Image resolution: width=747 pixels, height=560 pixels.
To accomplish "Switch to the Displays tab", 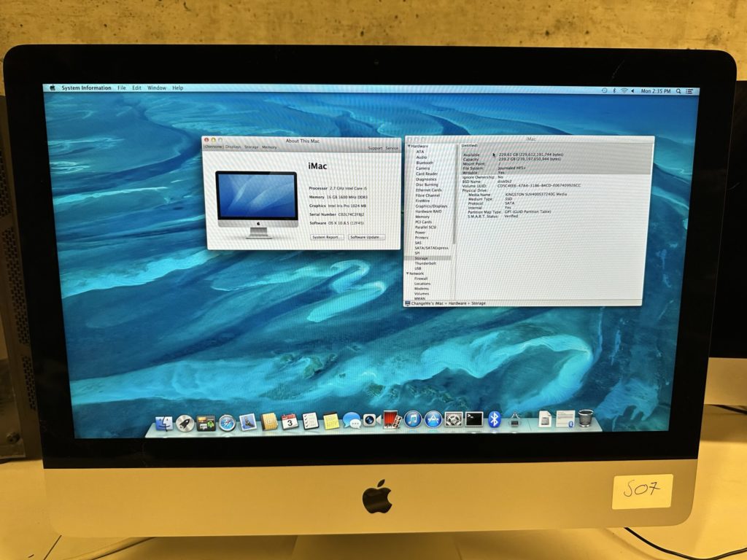I will 233,147.
